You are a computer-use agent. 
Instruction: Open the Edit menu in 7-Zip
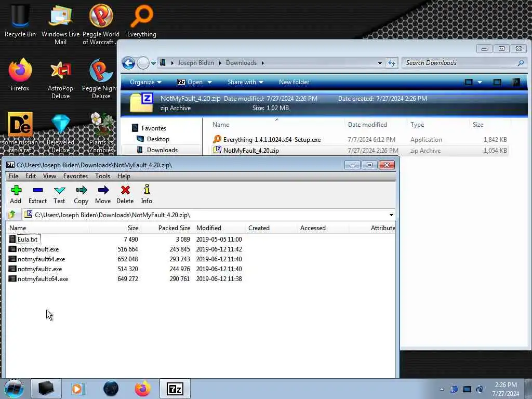[x=31, y=176]
